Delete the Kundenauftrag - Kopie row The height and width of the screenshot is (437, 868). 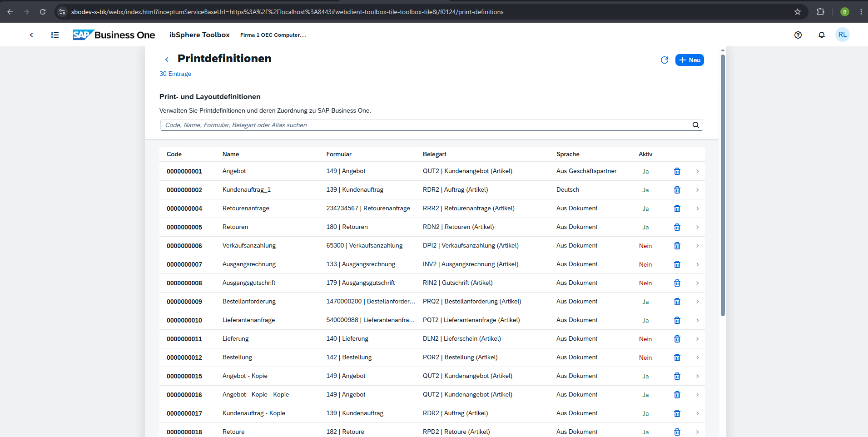click(x=677, y=413)
